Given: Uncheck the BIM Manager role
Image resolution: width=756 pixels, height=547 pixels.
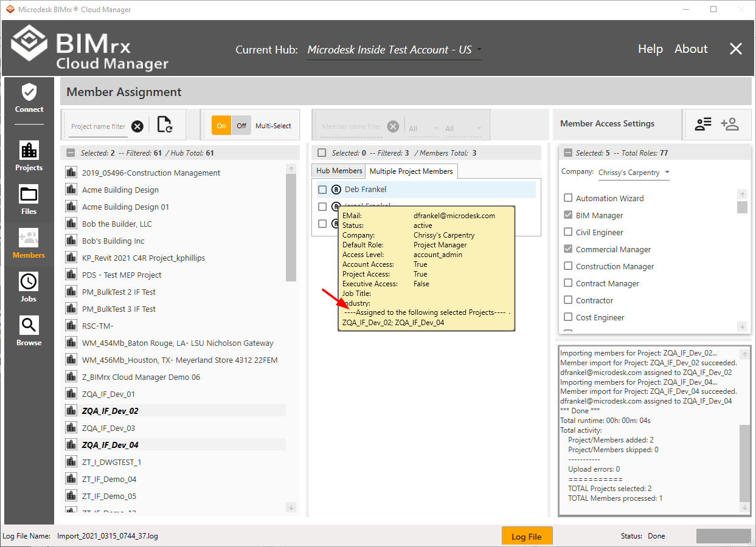Looking at the screenshot, I should (x=568, y=215).
